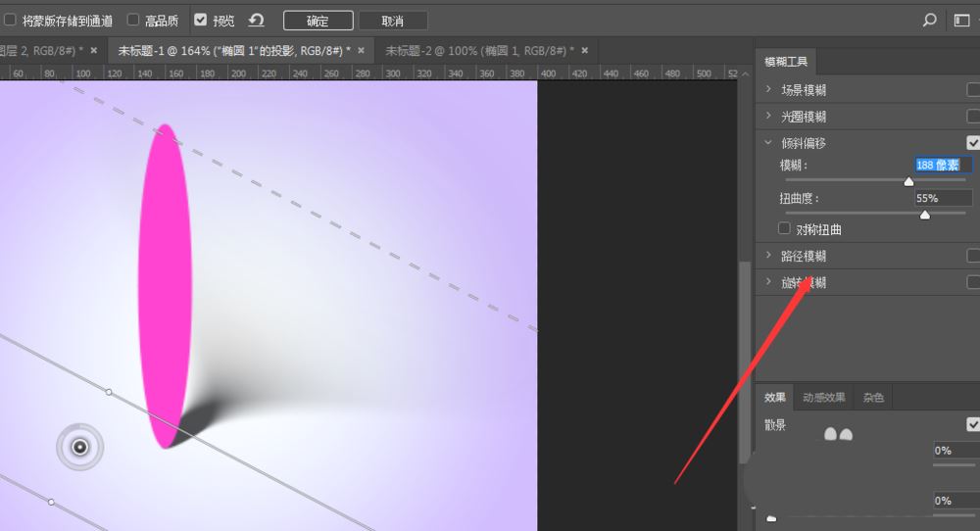Screen dimensions: 980x531
Task: Enable the 场景模糊 checkbox
Action: click(x=973, y=90)
